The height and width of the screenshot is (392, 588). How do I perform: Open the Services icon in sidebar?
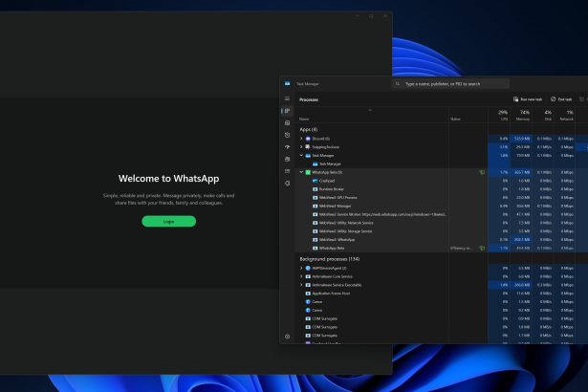287,184
